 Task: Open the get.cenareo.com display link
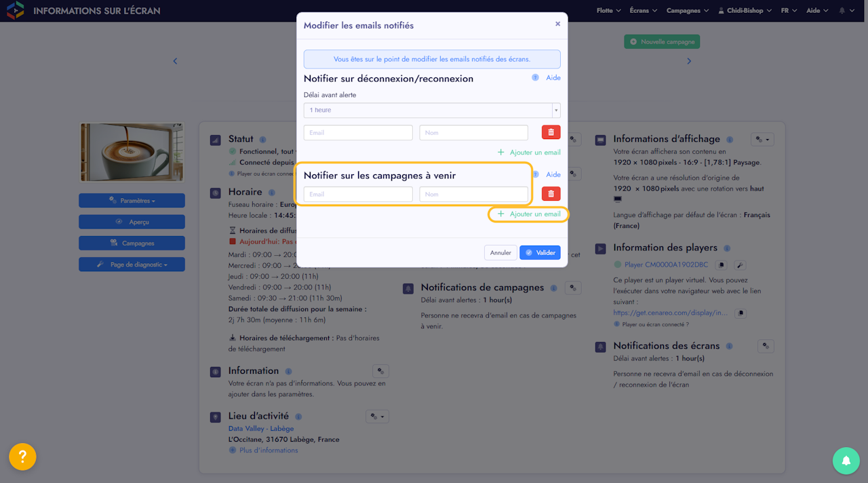(670, 313)
